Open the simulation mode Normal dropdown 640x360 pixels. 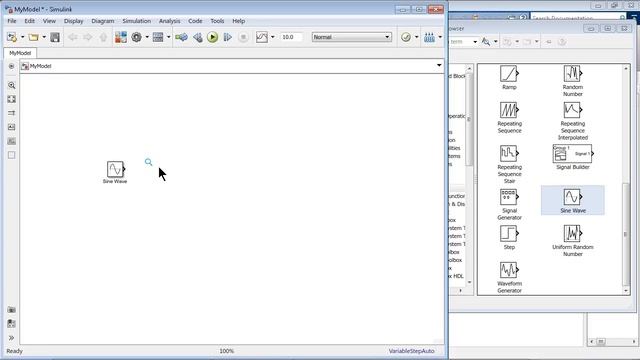pos(351,37)
